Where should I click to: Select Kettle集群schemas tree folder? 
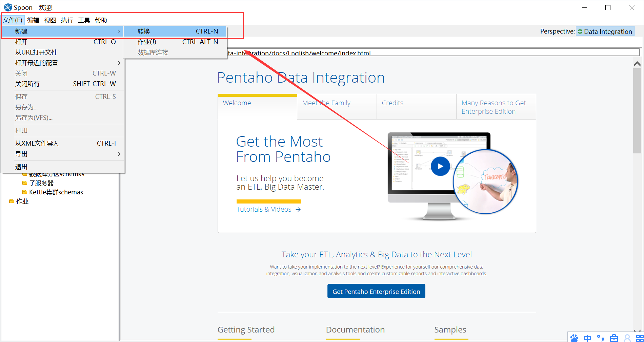[56, 192]
